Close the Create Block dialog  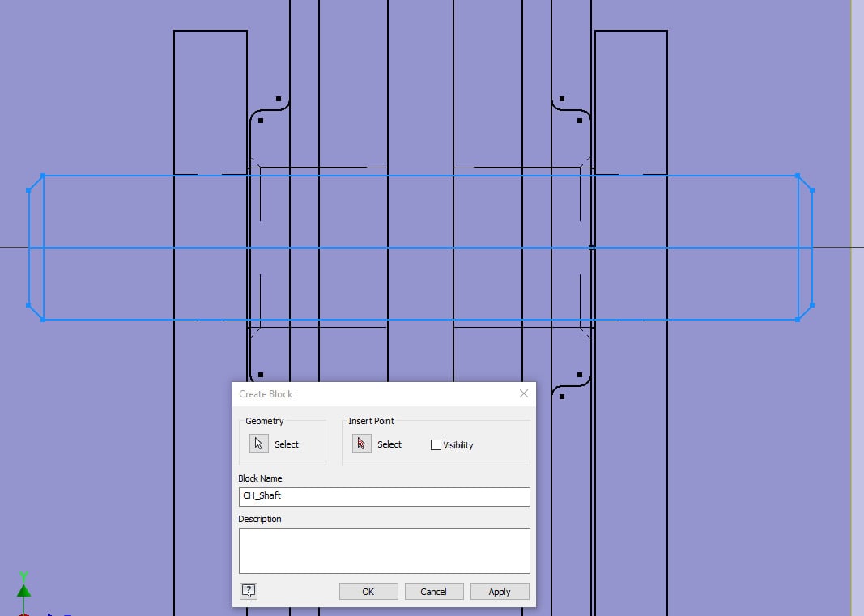523,393
